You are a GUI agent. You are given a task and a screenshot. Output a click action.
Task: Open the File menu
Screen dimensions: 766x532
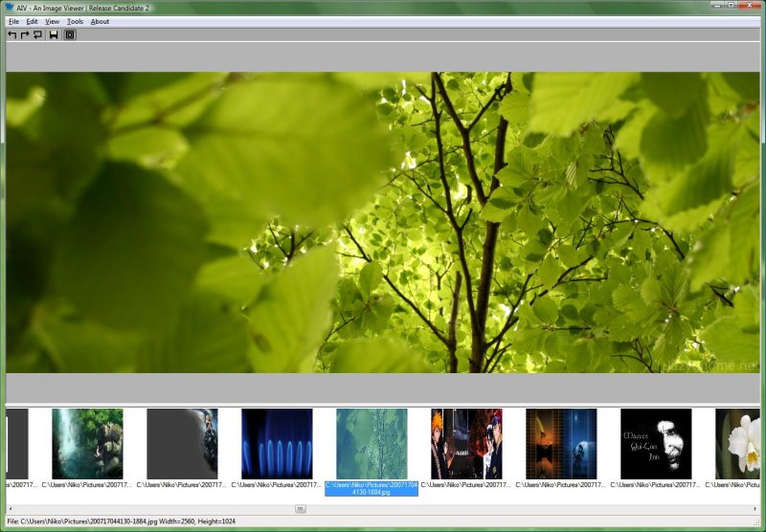tap(13, 21)
